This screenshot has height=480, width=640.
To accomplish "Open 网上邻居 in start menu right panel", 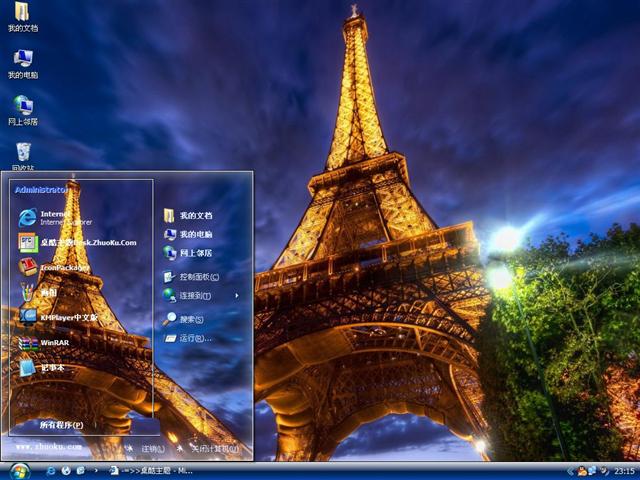I will tap(188, 253).
